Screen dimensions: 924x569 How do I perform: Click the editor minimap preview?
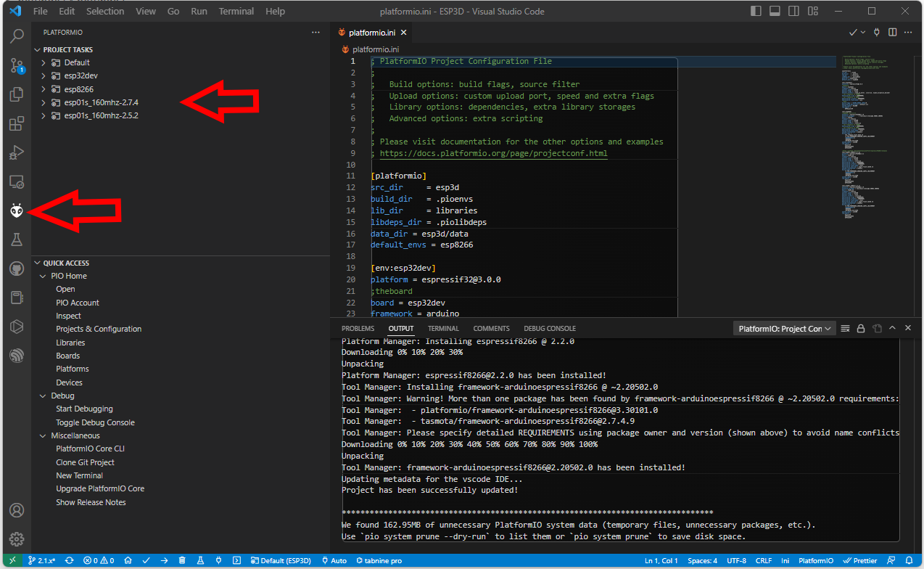867,131
